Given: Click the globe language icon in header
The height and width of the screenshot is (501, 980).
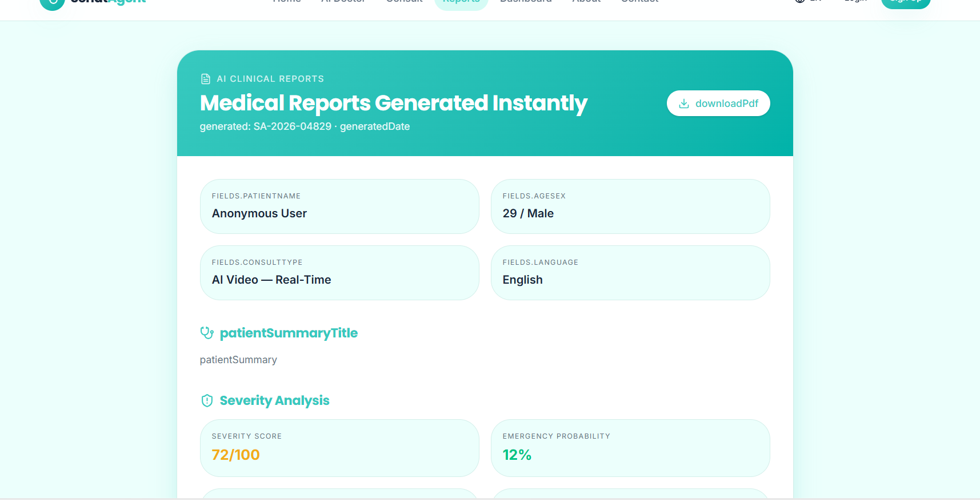Looking at the screenshot, I should (x=800, y=1).
